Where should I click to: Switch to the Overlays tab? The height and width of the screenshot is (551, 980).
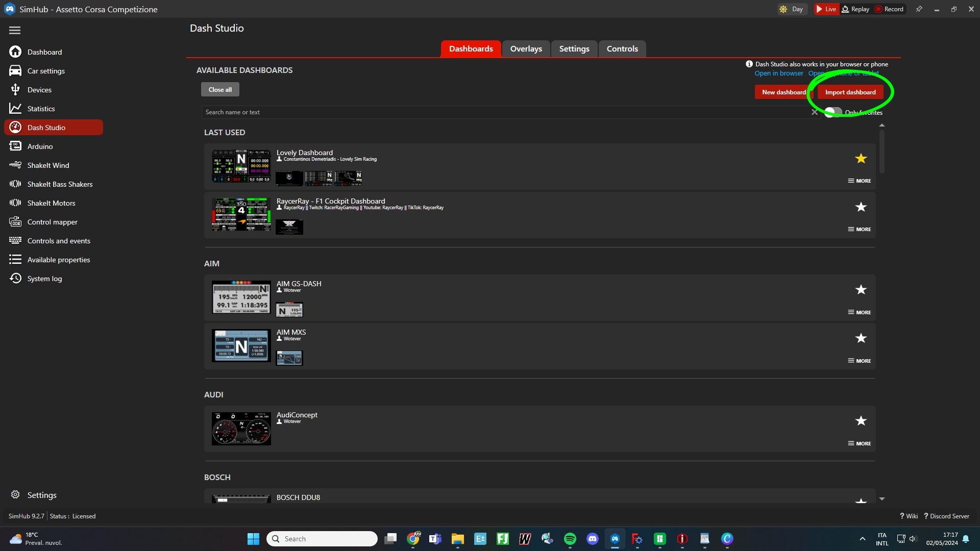click(526, 49)
